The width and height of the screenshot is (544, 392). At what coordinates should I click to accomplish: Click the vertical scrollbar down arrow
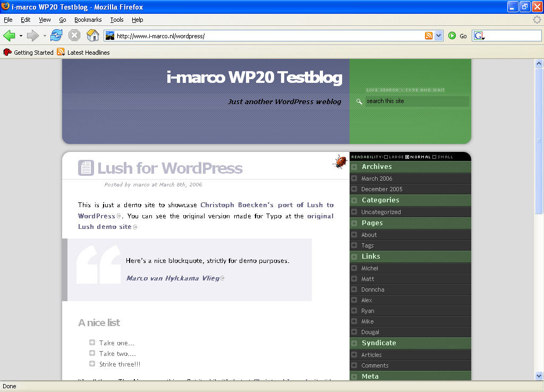pyautogui.click(x=539, y=376)
